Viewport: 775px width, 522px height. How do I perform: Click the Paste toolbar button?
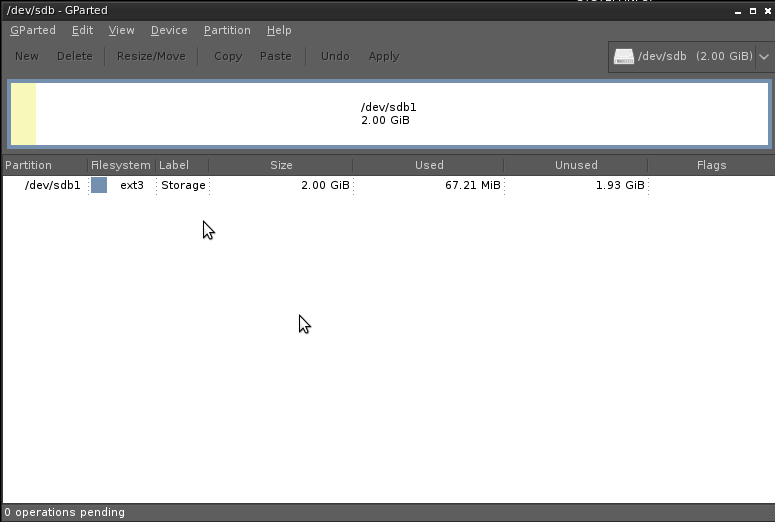[x=276, y=56]
